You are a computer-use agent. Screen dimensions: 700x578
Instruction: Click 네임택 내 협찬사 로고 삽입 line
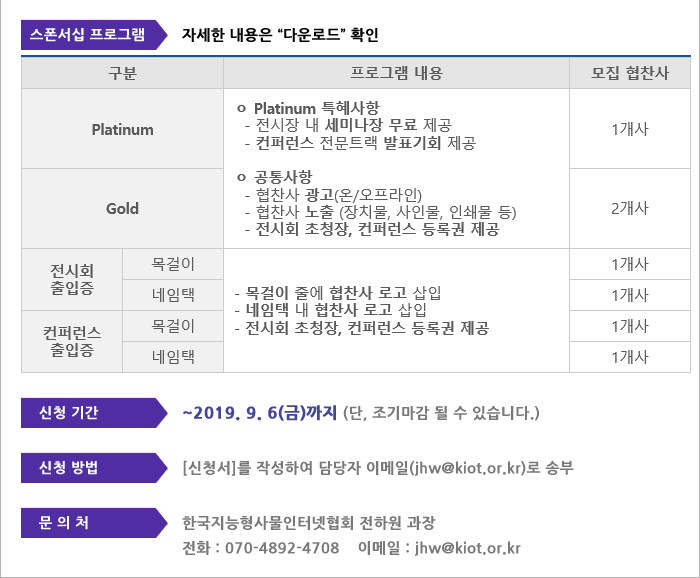[331, 310]
